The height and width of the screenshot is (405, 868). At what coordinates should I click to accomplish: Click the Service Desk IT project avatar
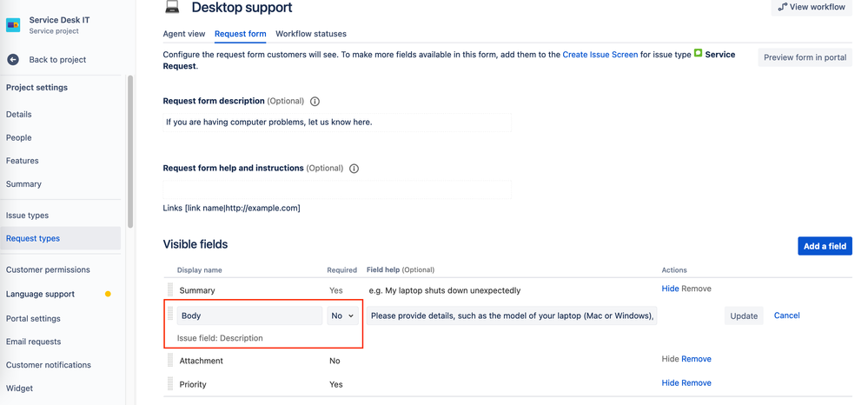13,25
